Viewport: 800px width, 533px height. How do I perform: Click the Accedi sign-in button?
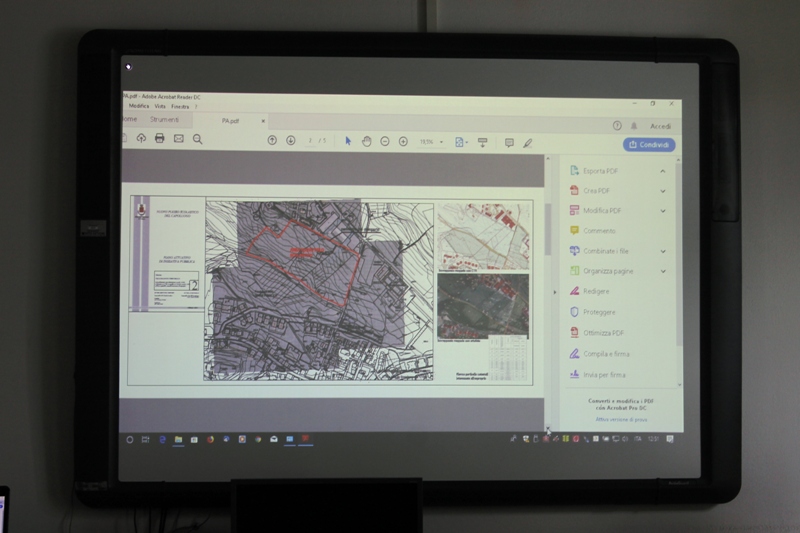(660, 126)
